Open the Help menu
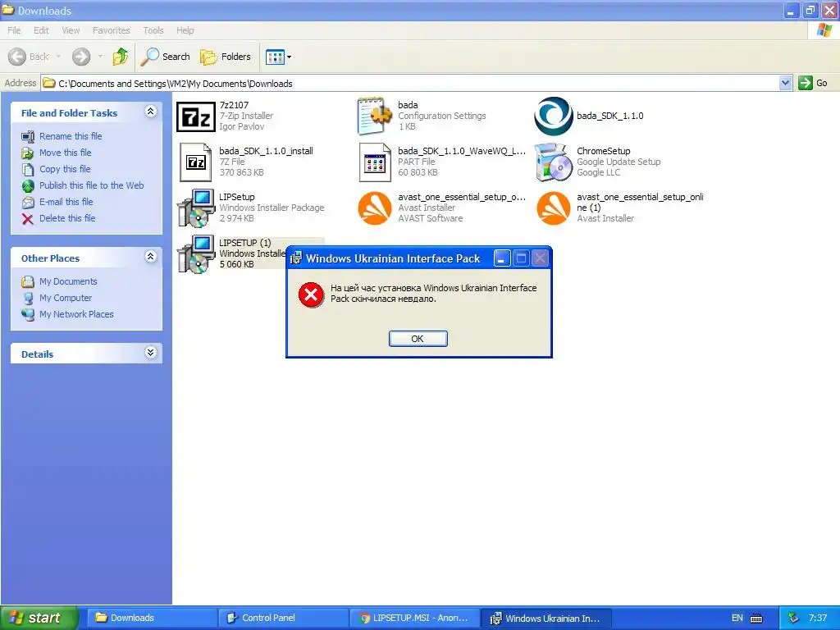 click(185, 30)
